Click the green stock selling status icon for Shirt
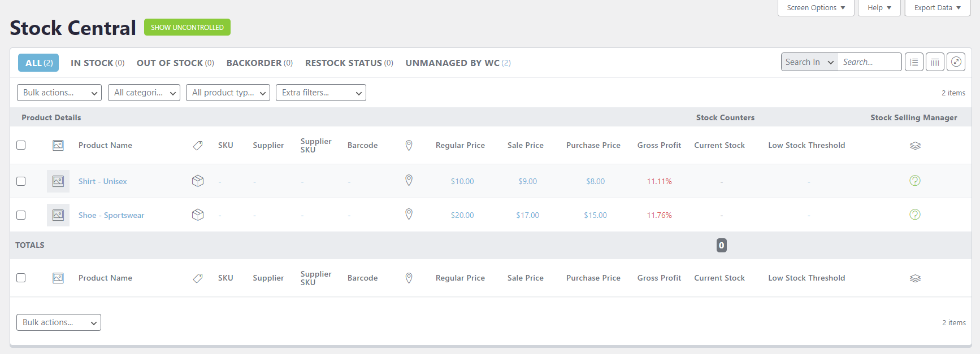Viewport: 980px width, 354px height. point(914,181)
